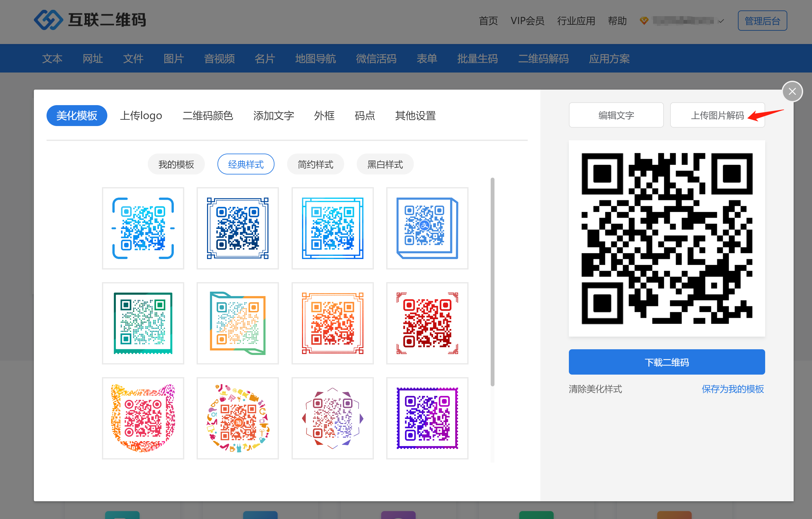This screenshot has width=812, height=519.
Task: Switch to the 其他设置 tab
Action: coord(415,116)
